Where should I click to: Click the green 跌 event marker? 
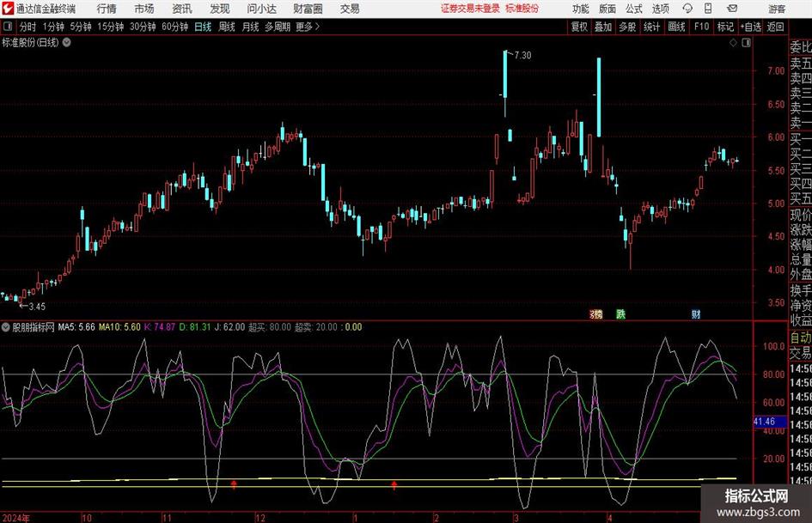pos(621,313)
